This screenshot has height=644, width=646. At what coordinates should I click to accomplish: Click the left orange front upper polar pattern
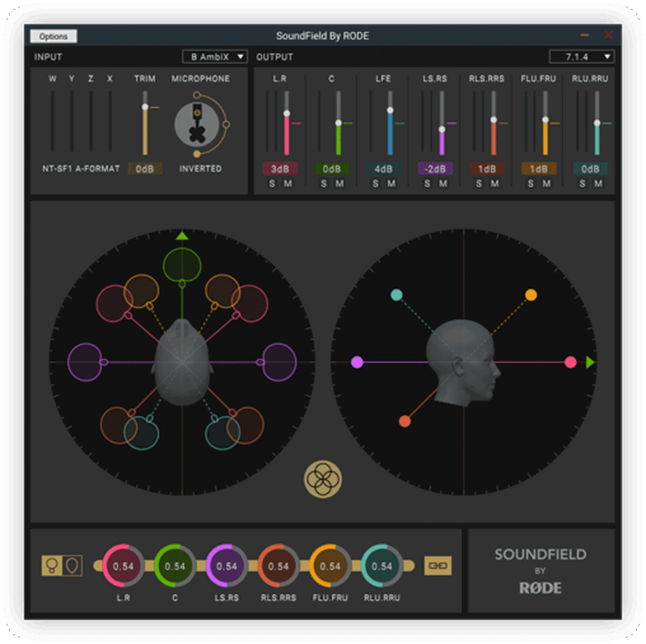pos(141,291)
